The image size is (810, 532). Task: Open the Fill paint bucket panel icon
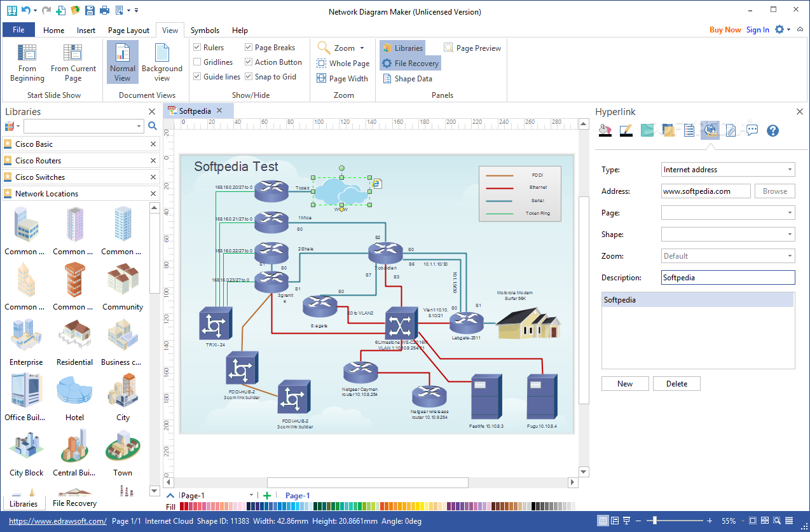606,131
